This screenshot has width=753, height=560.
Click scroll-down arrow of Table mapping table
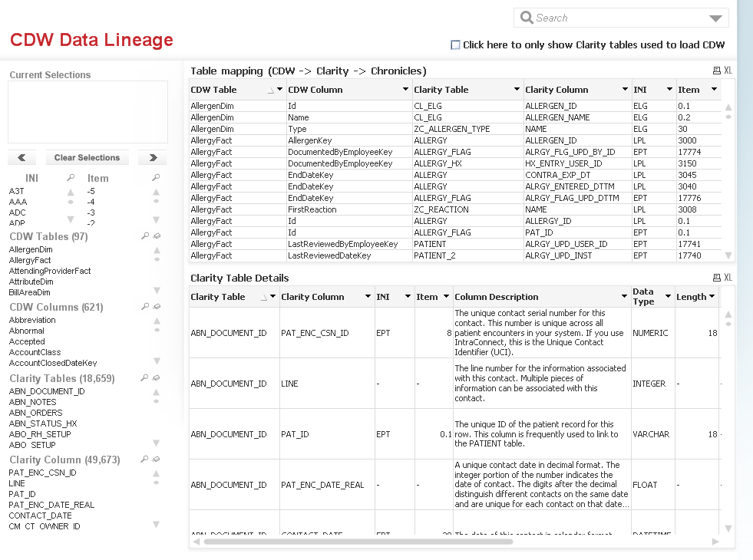coord(728,255)
